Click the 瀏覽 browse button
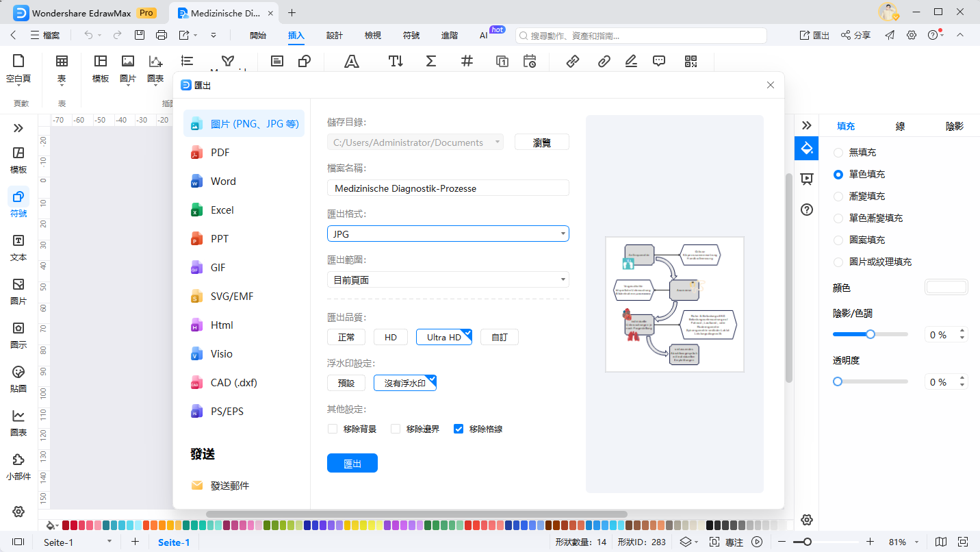980x552 pixels. pyautogui.click(x=541, y=142)
